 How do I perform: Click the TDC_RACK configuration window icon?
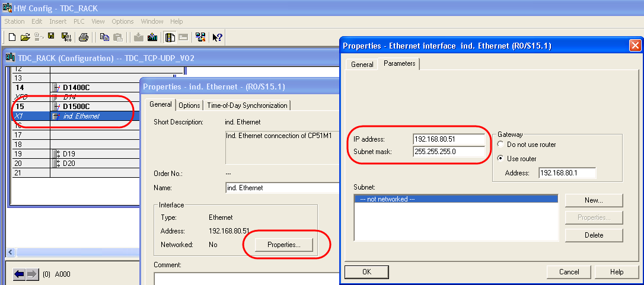(11, 58)
